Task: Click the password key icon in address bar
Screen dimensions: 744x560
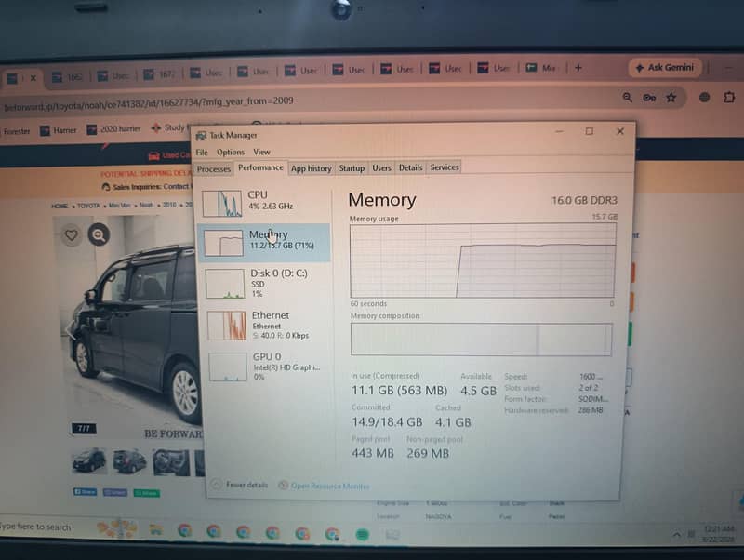Action: 649,98
